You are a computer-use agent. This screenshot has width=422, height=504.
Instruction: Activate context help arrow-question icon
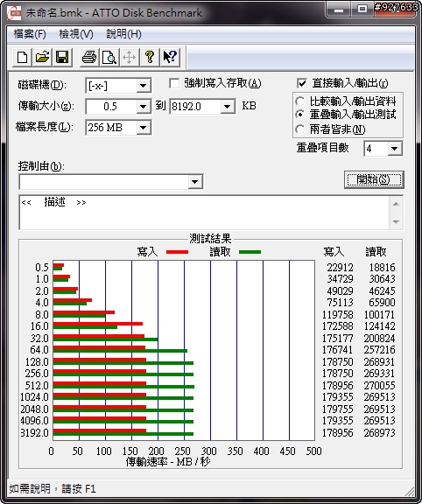pyautogui.click(x=170, y=58)
